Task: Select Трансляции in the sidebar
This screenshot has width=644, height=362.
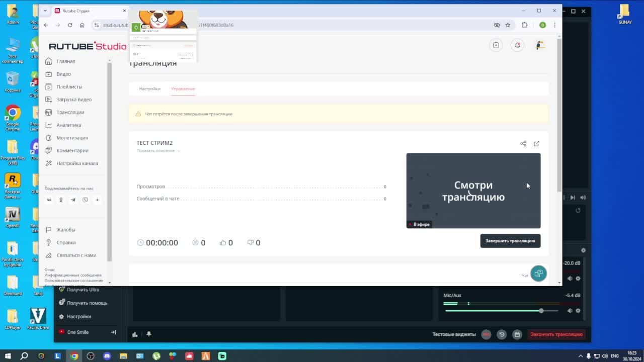Action: [64, 112]
